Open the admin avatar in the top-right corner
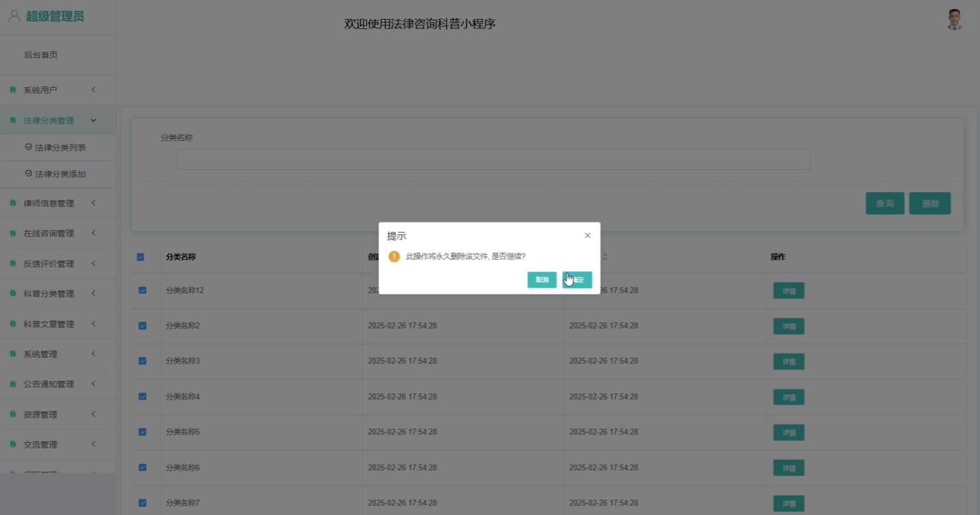This screenshot has width=980, height=515. click(955, 20)
